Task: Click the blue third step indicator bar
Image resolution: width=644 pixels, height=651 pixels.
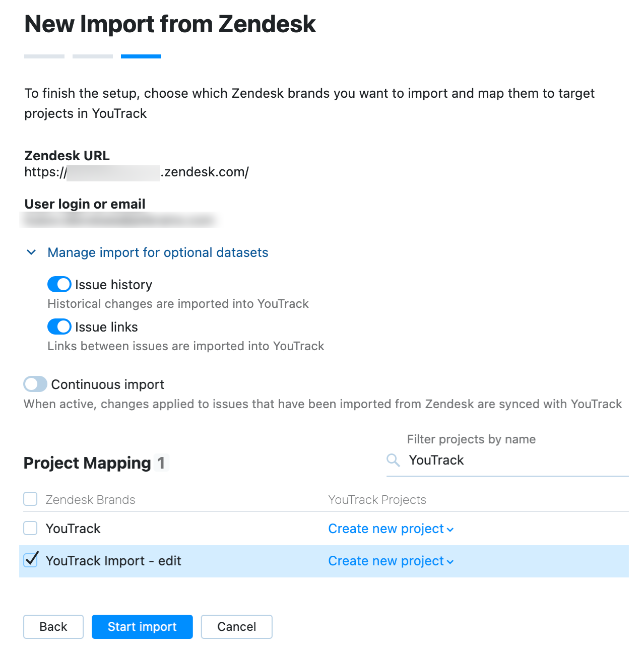Action: click(141, 56)
